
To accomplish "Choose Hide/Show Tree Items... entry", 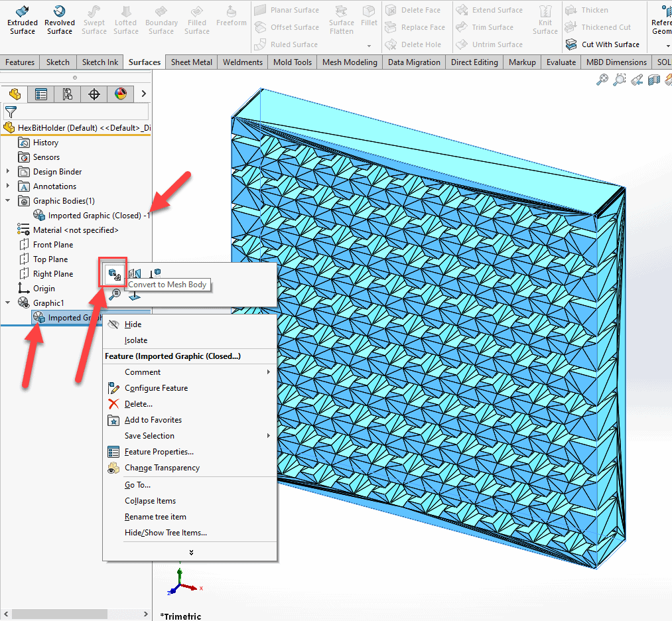I will [190, 533].
